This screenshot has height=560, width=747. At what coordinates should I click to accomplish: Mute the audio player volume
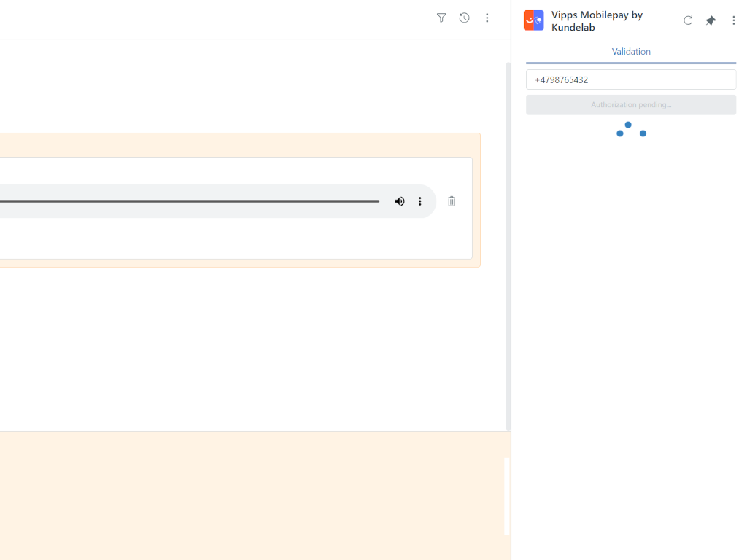400,201
